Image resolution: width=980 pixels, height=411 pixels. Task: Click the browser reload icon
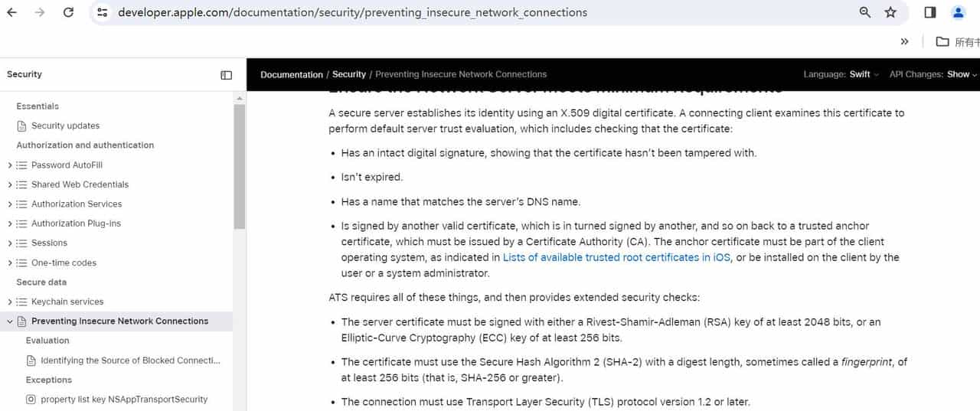click(x=68, y=12)
